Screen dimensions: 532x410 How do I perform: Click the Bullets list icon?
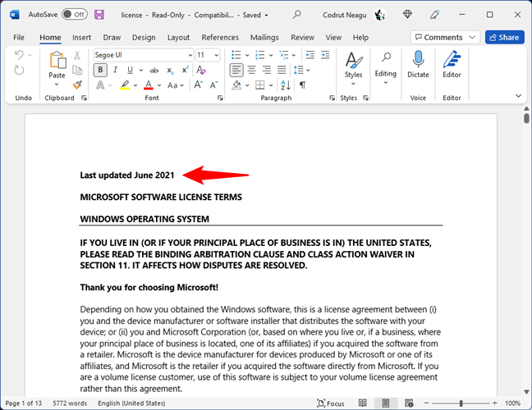[x=236, y=55]
